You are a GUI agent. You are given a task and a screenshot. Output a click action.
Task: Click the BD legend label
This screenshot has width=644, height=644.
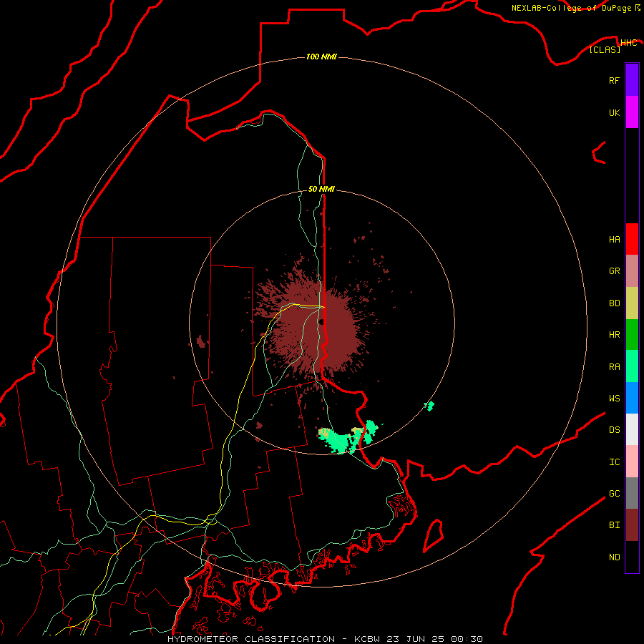tap(614, 303)
